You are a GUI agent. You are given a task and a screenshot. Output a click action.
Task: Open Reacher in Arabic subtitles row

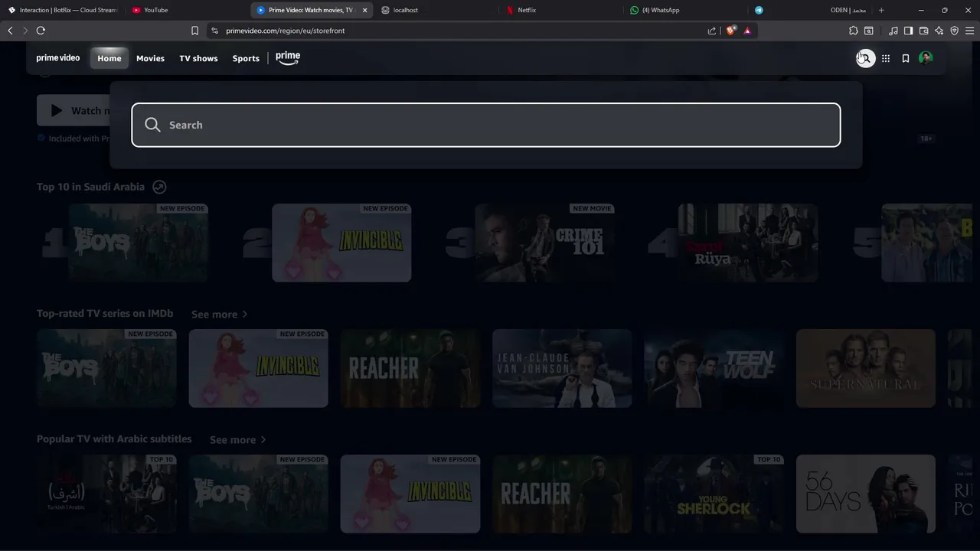point(562,494)
